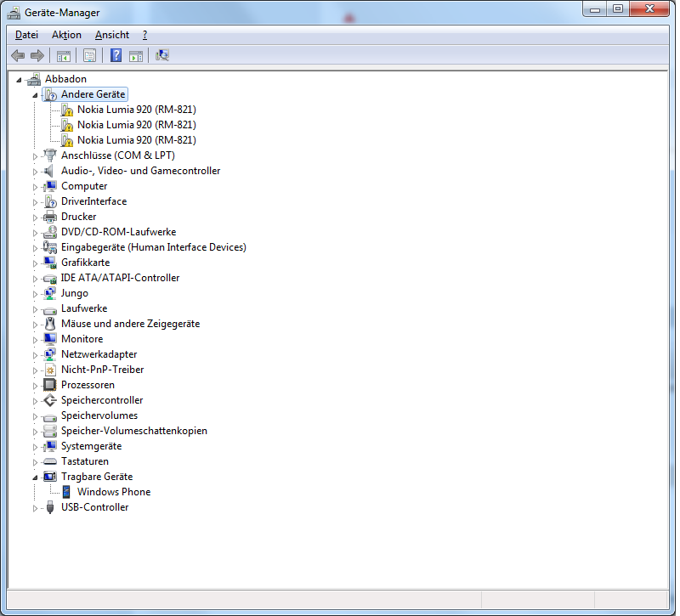Image resolution: width=680 pixels, height=616 pixels.
Task: Click the first Nokia Lumia 920 warning icon
Action: point(67,110)
